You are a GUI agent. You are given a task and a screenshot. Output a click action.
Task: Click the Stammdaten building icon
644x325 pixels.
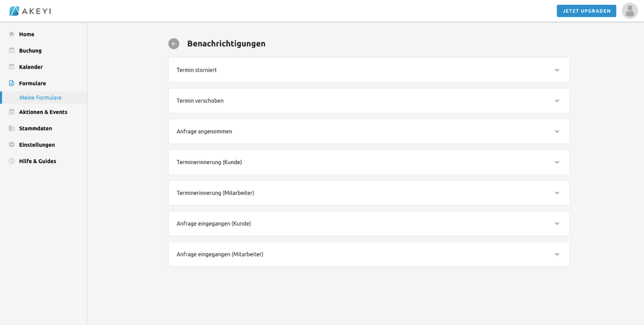coord(12,128)
